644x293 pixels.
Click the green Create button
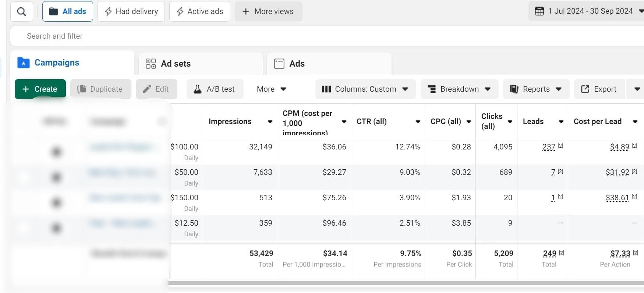(x=40, y=89)
